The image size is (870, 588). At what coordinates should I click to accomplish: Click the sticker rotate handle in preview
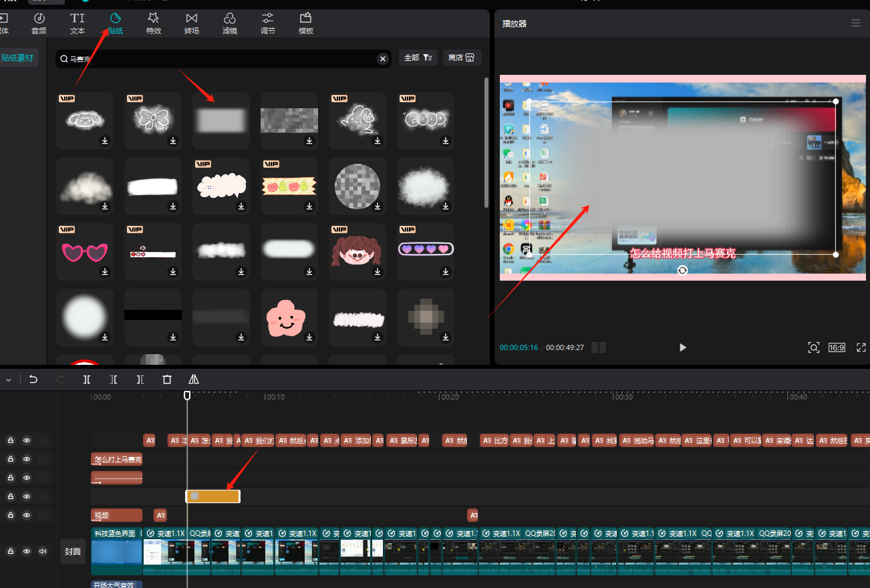tap(682, 269)
